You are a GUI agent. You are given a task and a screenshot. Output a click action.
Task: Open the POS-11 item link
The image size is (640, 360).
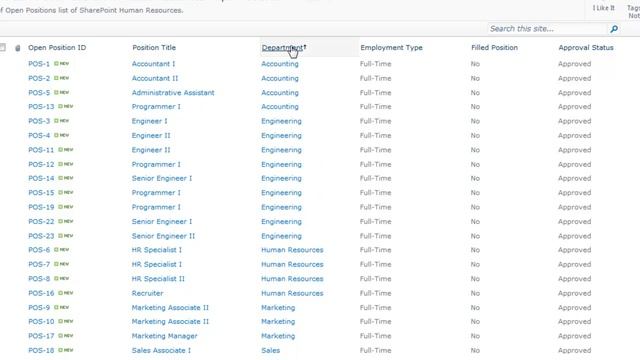coord(41,150)
